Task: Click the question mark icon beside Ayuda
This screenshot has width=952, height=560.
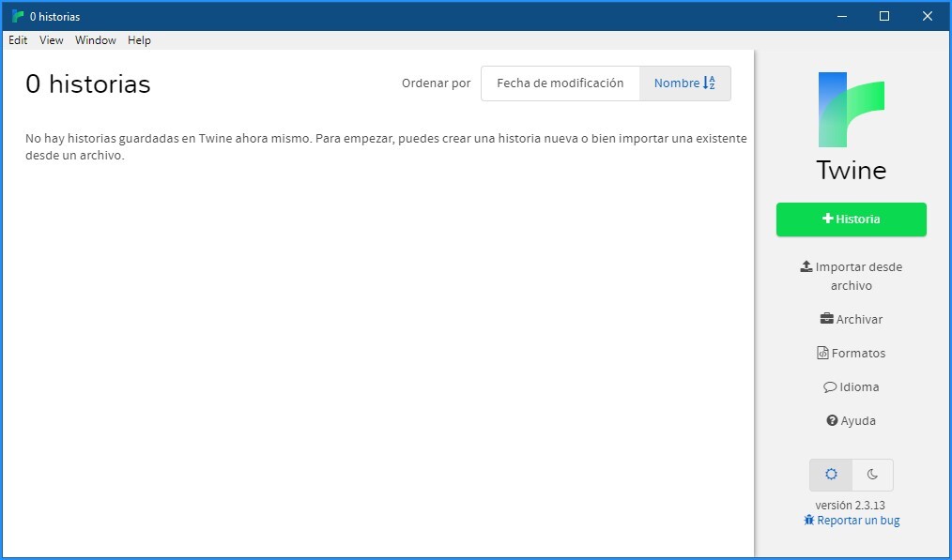Action: click(x=832, y=420)
